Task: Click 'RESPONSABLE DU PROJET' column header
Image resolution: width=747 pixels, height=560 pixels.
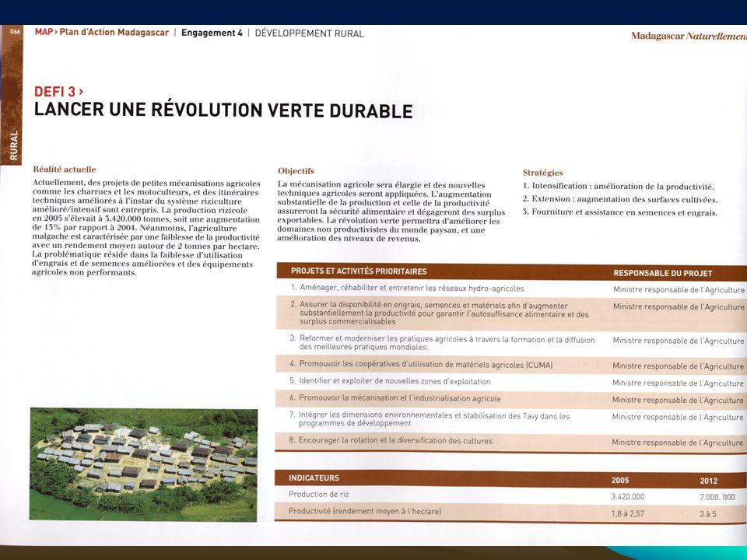Action: [663, 273]
